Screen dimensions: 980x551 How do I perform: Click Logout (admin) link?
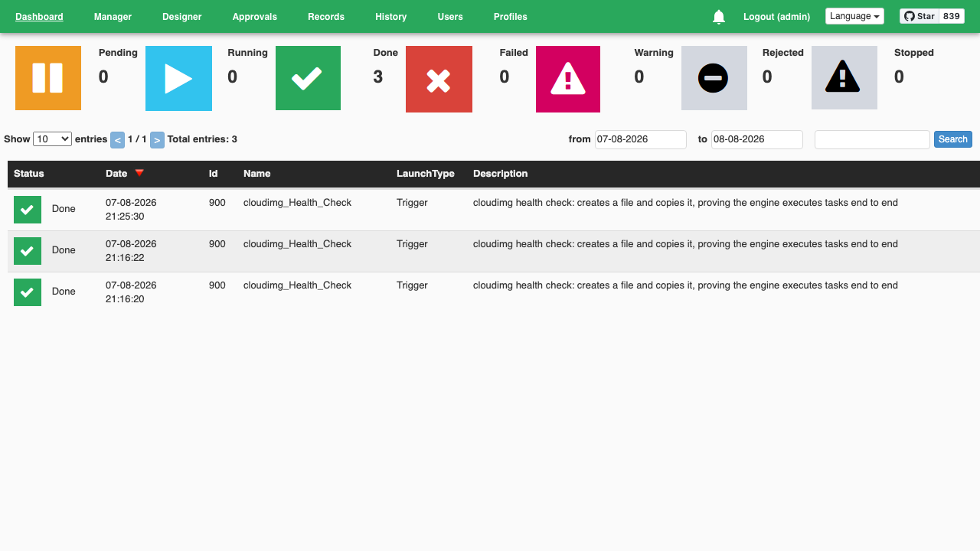click(776, 17)
